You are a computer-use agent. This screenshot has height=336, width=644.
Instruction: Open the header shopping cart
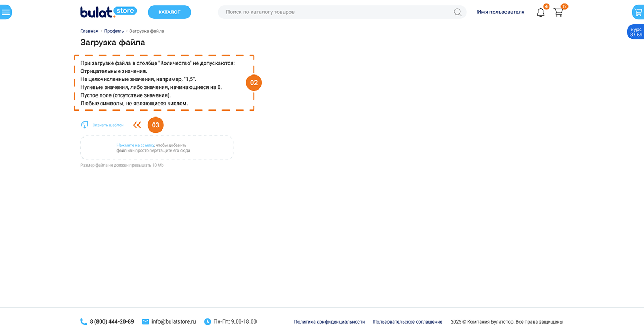[x=558, y=12]
